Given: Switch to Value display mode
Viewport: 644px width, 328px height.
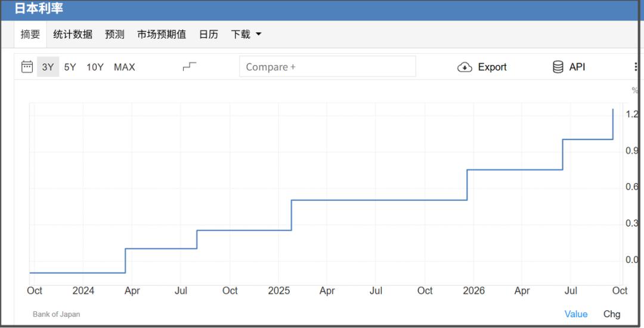Looking at the screenshot, I should pos(576,314).
